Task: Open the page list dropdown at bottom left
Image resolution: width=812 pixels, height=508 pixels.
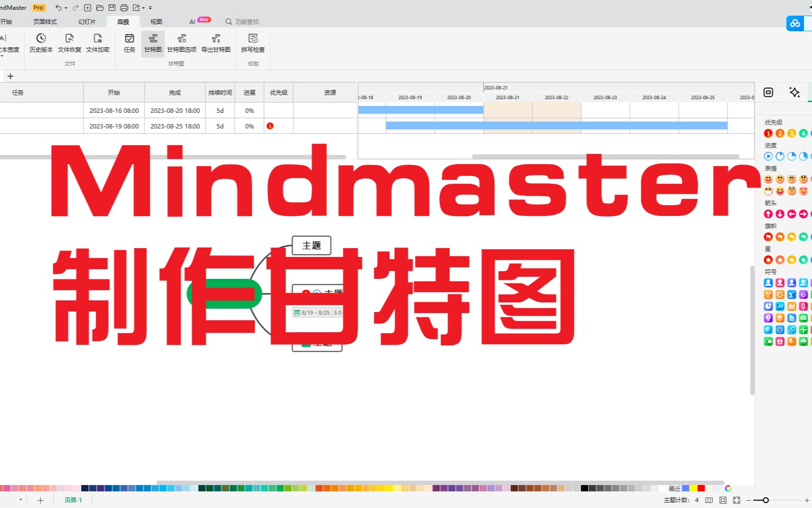Action: [x=20, y=500]
